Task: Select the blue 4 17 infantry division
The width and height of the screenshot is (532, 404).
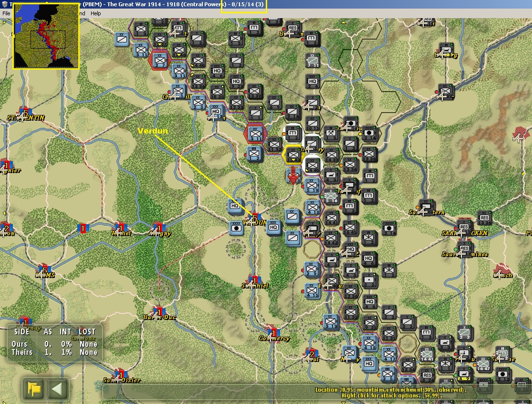Action: [x=389, y=354]
